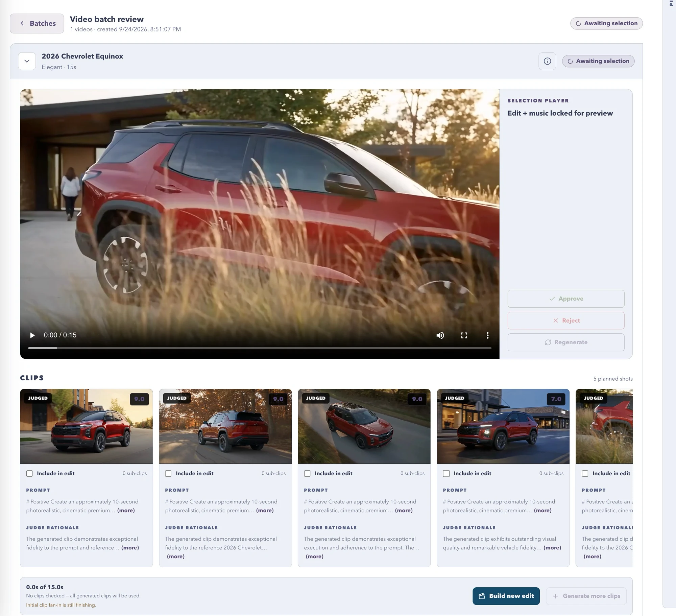Go back to Batches
This screenshot has width=676, height=616.
pos(37,23)
